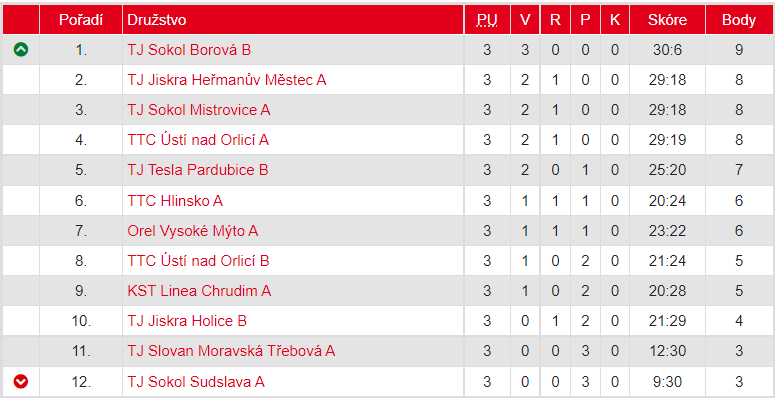Open TJ Sokol Sudslava A team page
The image size is (776, 399).
click(196, 382)
